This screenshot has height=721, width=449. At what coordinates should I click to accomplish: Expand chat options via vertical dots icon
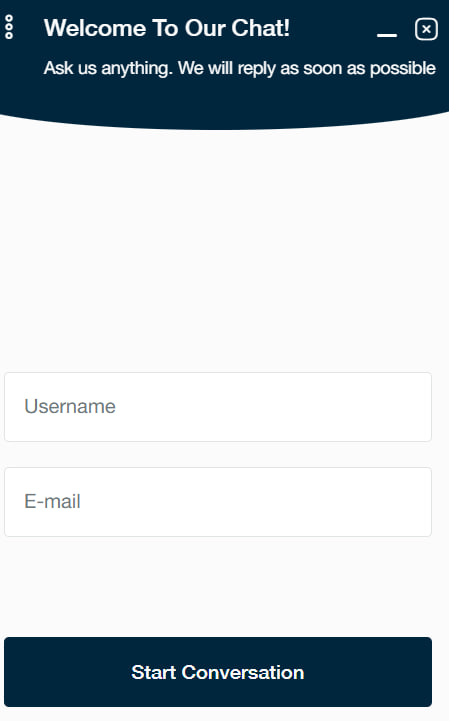(9, 27)
